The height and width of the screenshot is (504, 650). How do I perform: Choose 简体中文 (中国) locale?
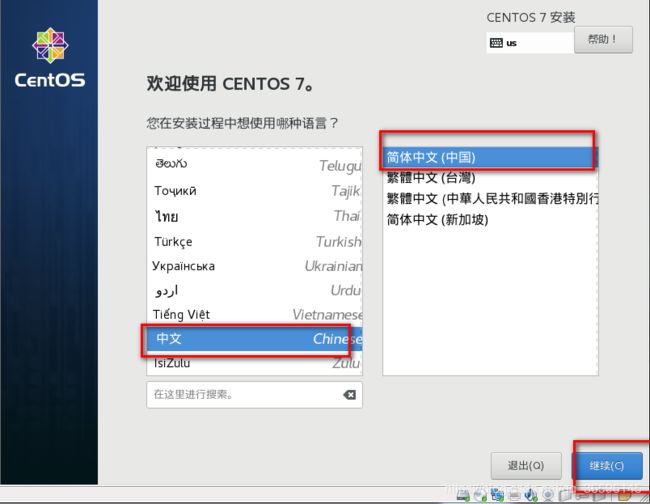pyautogui.click(x=490, y=158)
